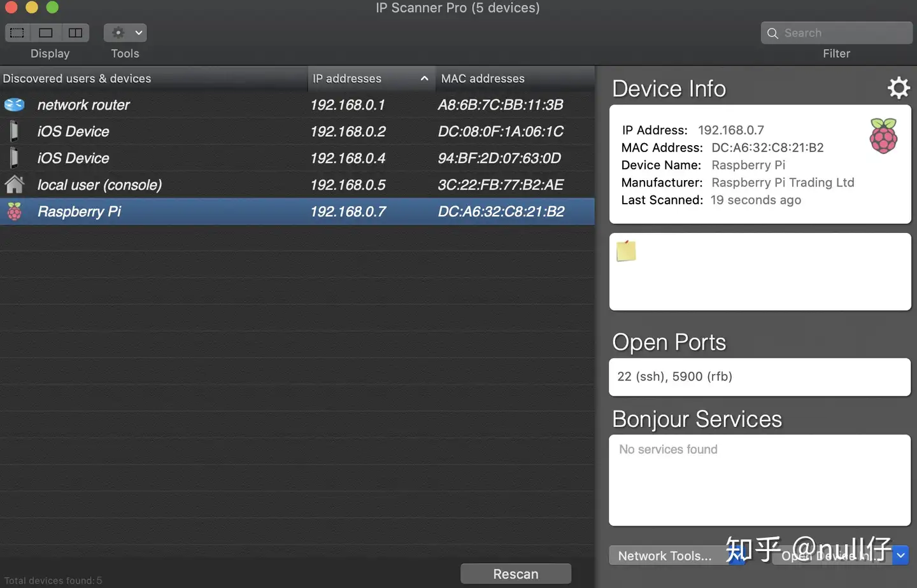This screenshot has height=588, width=917.
Task: Click the Device Name value Raspberry Pi
Action: 748,165
